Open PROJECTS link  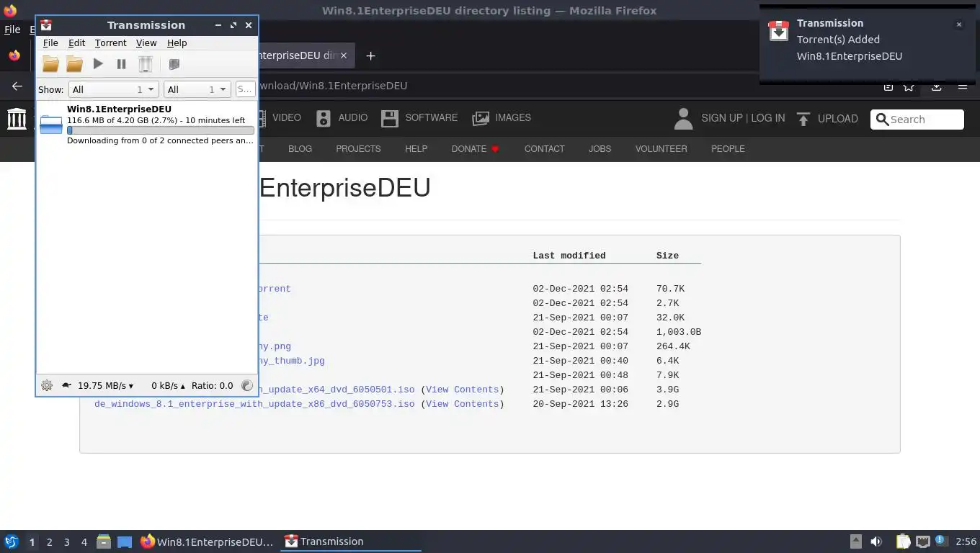[x=358, y=149]
